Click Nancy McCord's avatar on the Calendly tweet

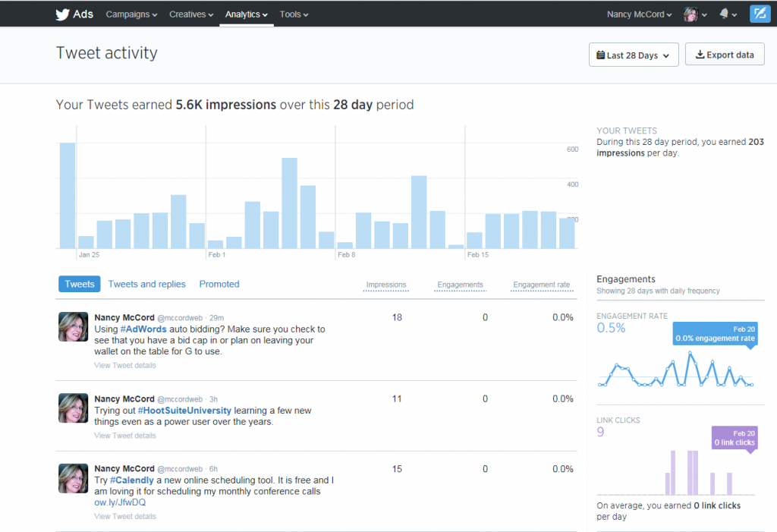73,478
